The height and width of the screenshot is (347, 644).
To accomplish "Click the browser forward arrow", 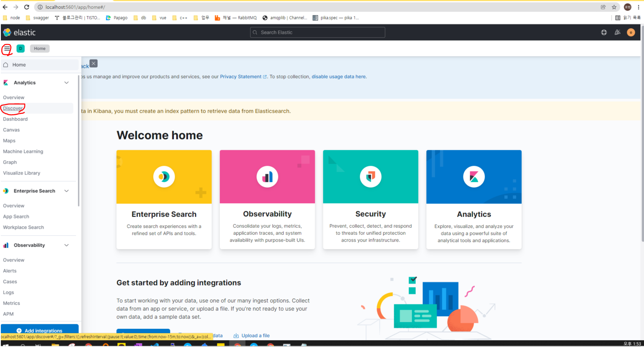I will point(16,7).
